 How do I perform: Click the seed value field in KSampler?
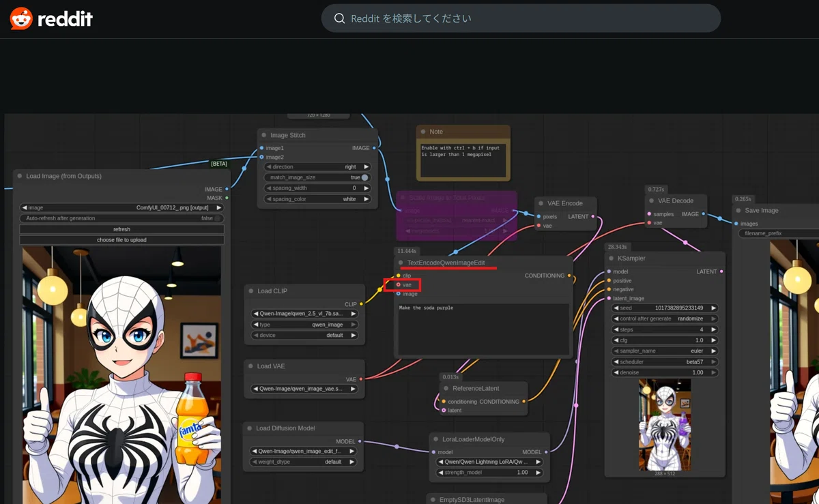[665, 308]
